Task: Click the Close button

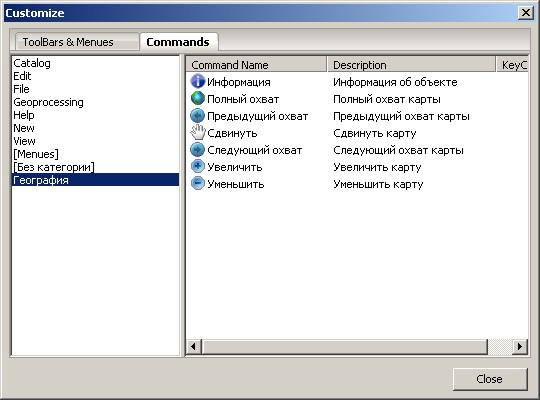Action: click(490, 379)
